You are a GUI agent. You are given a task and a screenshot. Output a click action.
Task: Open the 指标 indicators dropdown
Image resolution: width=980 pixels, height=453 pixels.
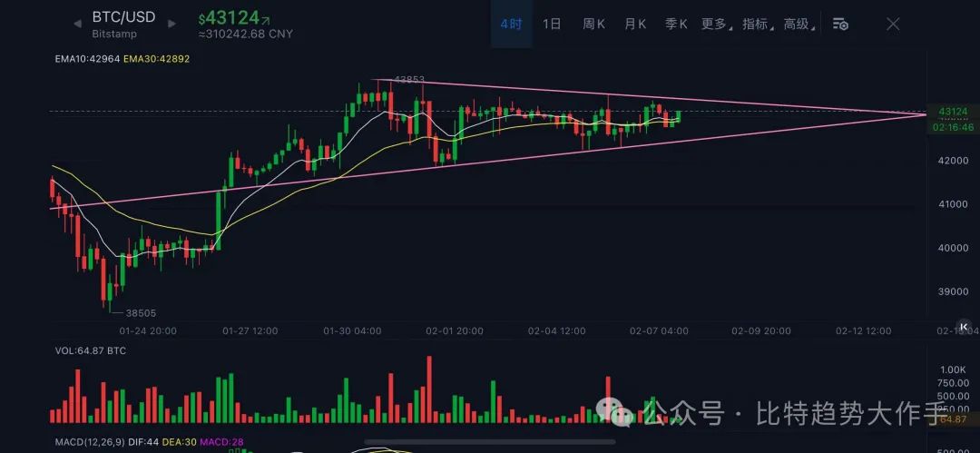(758, 25)
